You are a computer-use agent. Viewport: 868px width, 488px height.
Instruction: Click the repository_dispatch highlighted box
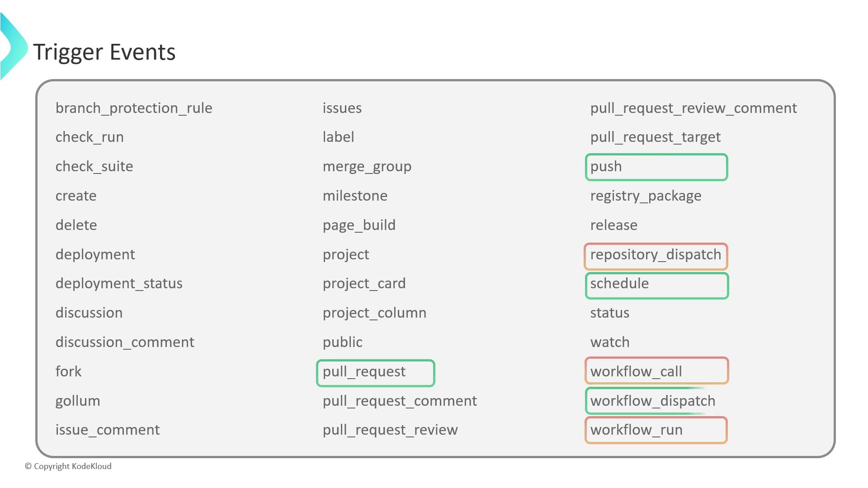click(656, 256)
